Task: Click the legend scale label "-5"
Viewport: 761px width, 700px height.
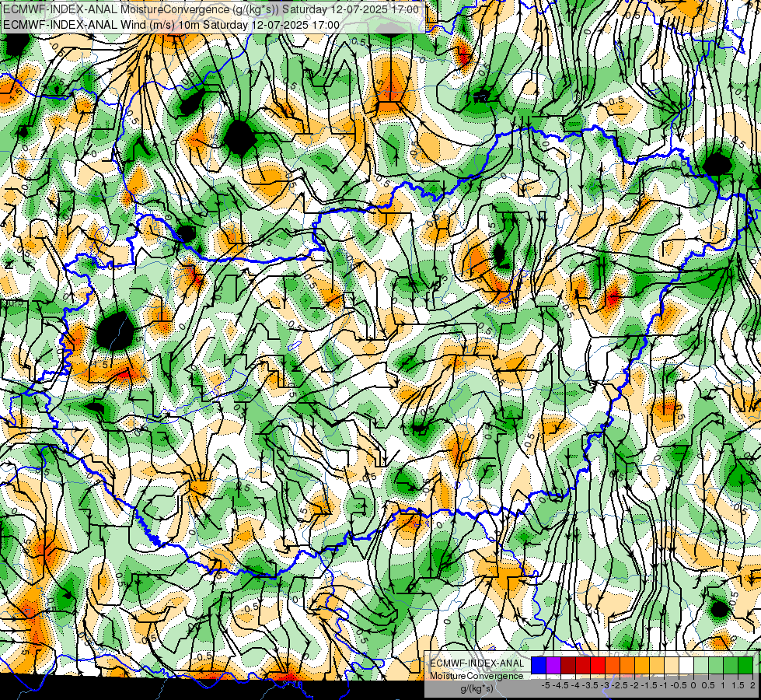Action: coord(546,685)
